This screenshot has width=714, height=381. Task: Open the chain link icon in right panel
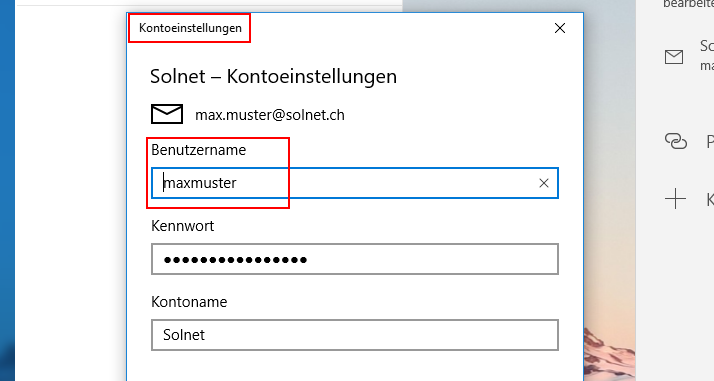click(x=676, y=141)
